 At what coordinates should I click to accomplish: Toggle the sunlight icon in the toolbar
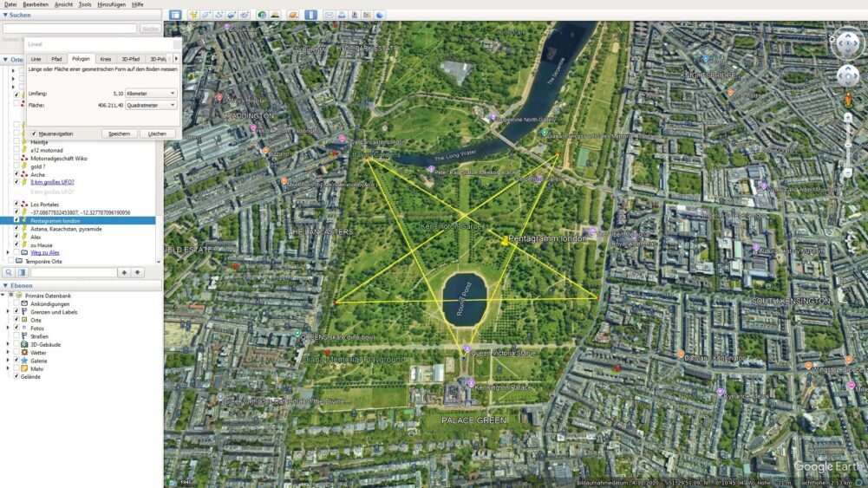(275, 15)
